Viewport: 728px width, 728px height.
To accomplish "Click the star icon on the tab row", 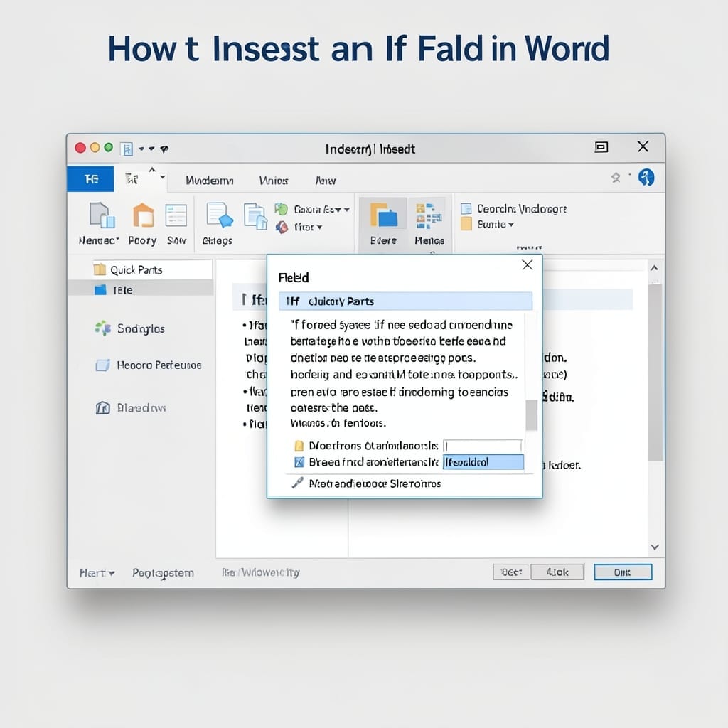I will click(x=616, y=178).
